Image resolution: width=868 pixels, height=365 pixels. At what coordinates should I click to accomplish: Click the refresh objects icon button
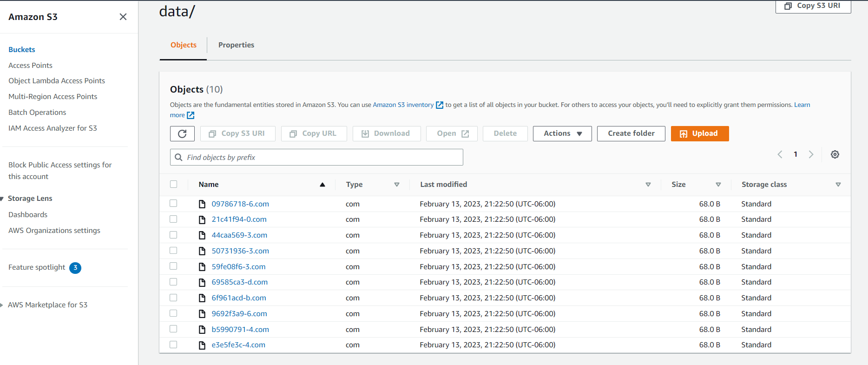tap(182, 133)
